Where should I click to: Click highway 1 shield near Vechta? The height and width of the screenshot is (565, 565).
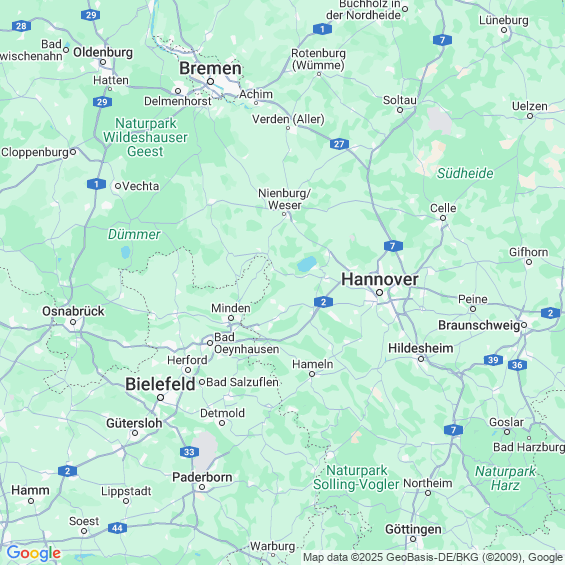point(96,184)
